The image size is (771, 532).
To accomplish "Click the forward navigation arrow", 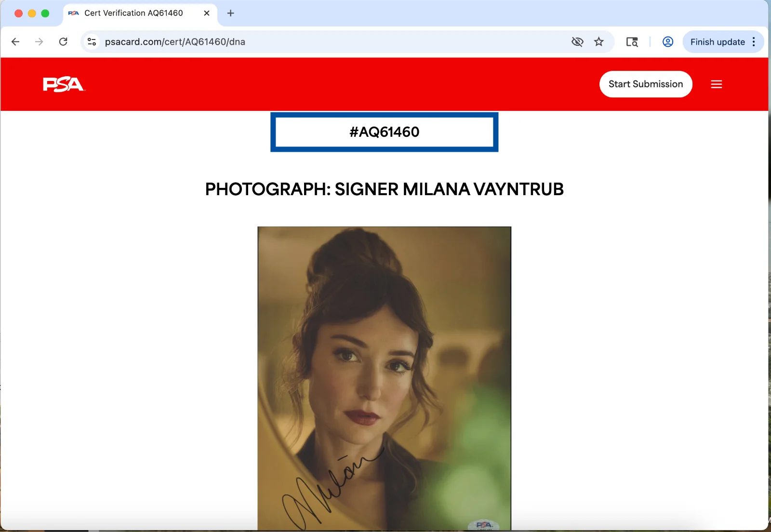I will pos(39,42).
